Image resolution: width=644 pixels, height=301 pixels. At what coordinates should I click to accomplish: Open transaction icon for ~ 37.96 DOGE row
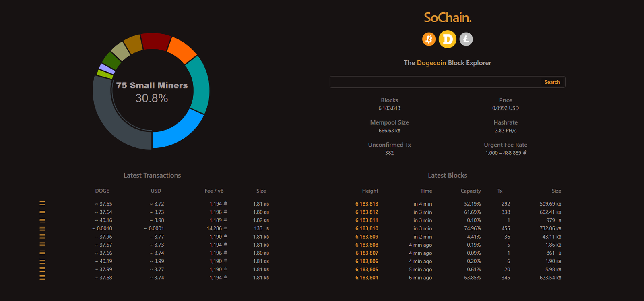pos(42,237)
